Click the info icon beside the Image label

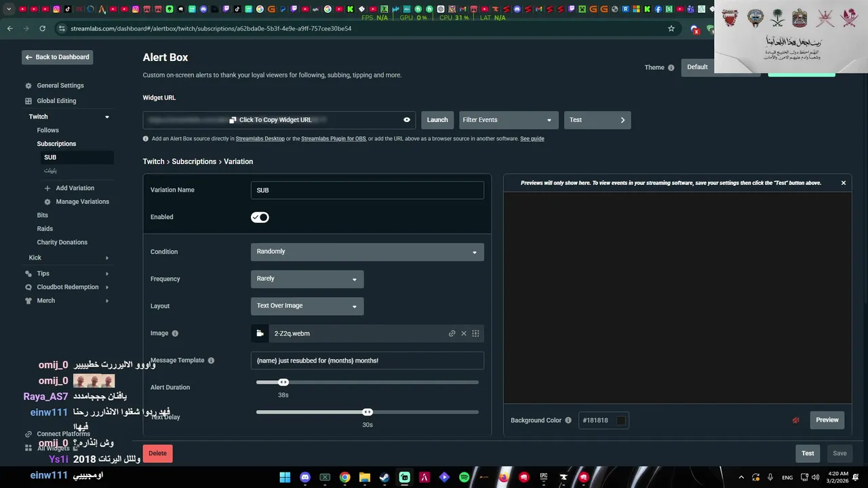175,333
